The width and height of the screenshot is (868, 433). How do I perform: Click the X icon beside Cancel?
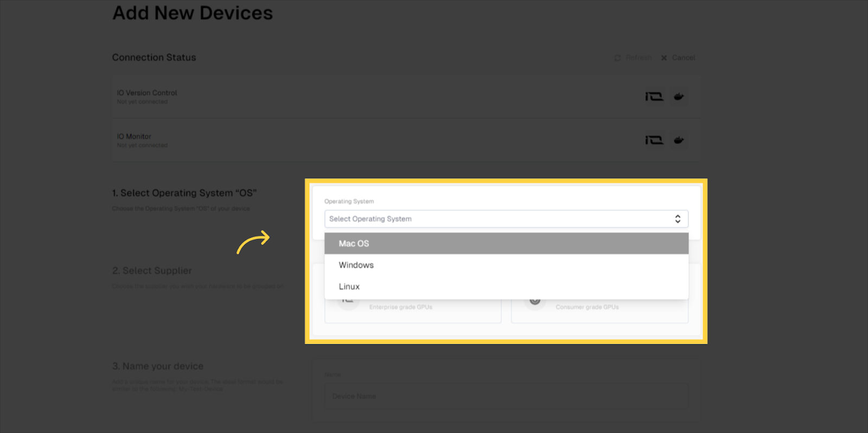pyautogui.click(x=664, y=58)
